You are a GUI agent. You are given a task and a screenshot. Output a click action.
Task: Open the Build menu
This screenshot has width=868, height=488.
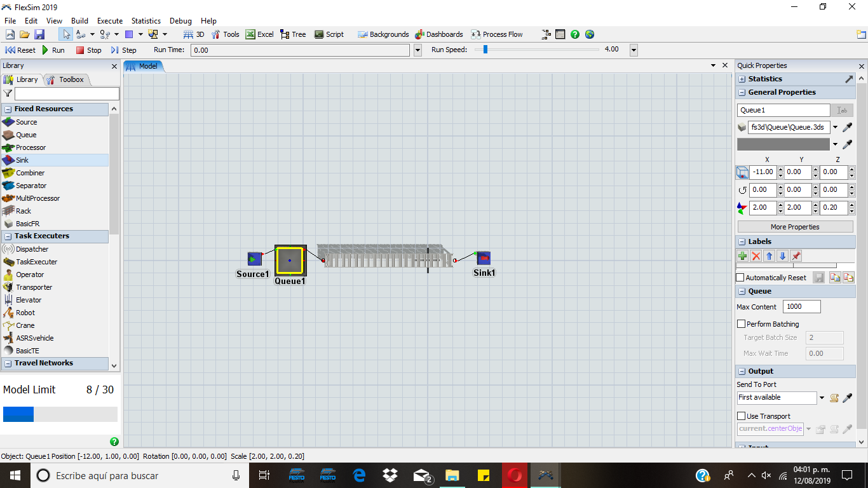[x=79, y=21]
